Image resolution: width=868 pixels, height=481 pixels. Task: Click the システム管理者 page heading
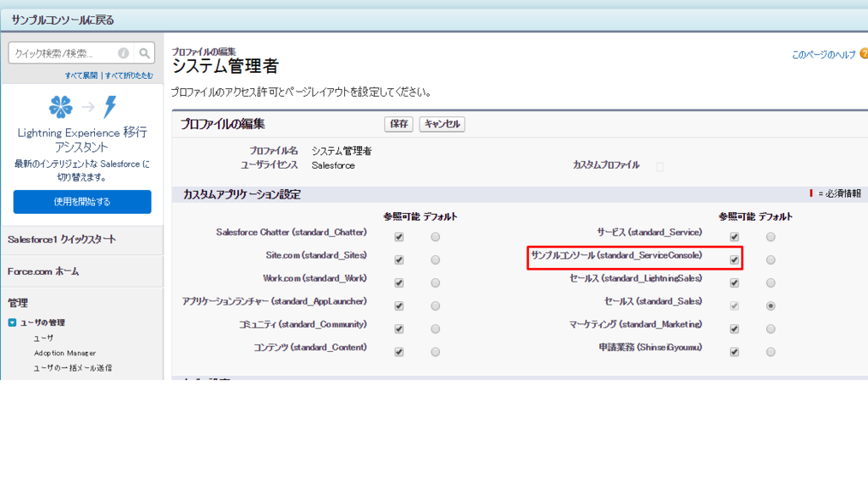225,66
